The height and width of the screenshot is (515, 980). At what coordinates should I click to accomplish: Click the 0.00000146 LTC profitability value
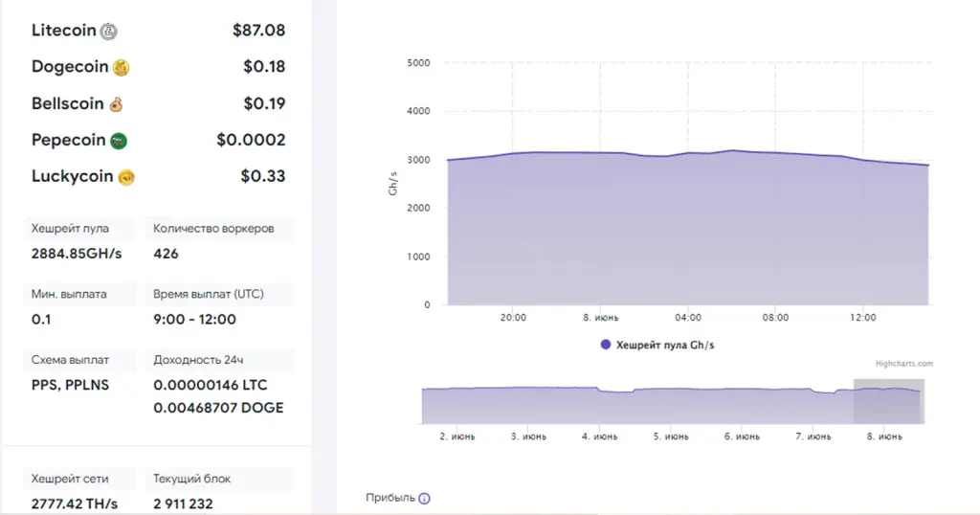(x=210, y=385)
